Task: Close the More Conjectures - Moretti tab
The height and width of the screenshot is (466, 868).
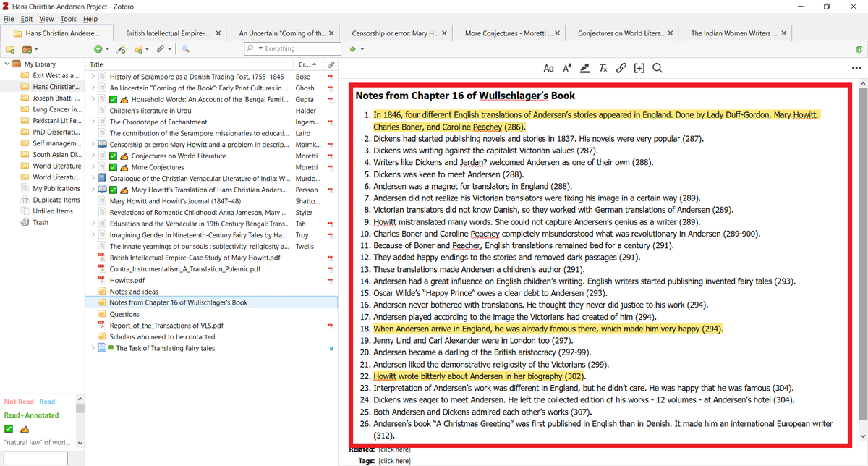Action: (558, 33)
